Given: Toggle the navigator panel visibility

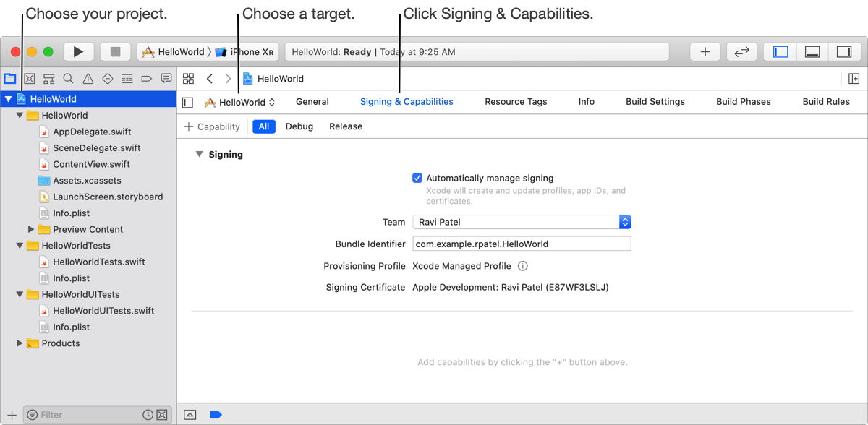Looking at the screenshot, I should (780, 51).
